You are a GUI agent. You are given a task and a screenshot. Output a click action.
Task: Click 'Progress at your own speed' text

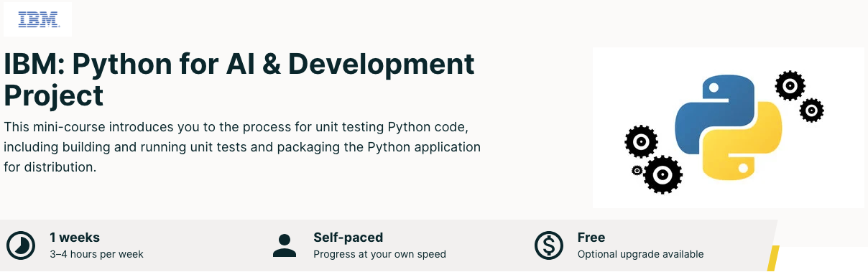coord(379,254)
